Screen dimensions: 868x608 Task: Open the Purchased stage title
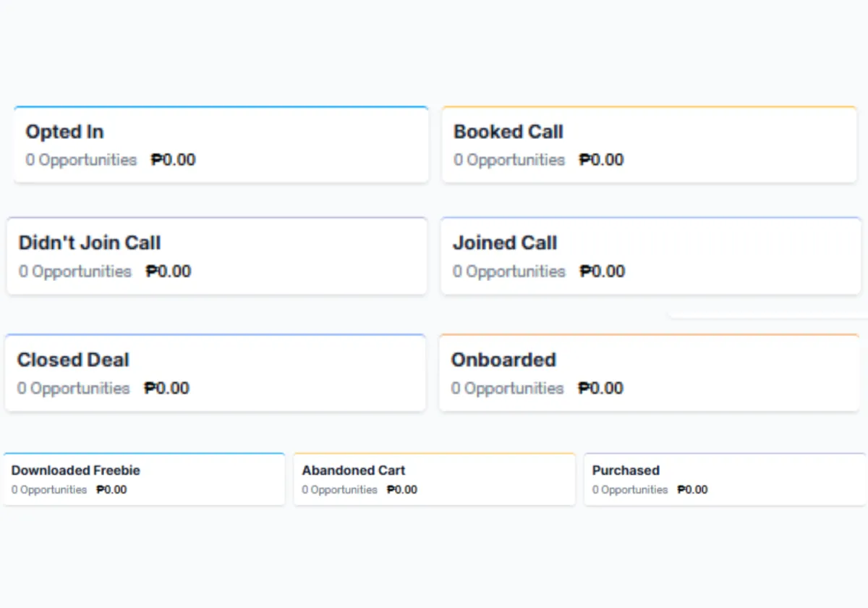coord(626,470)
